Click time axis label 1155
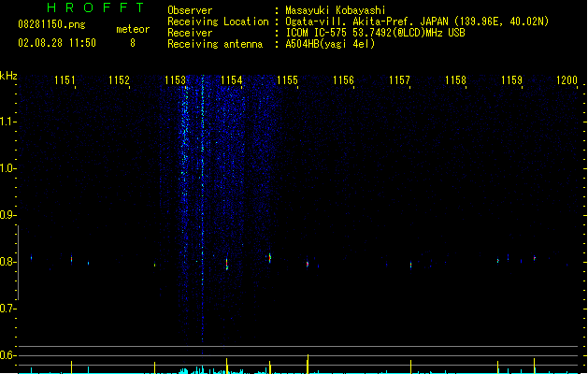 tap(287, 80)
